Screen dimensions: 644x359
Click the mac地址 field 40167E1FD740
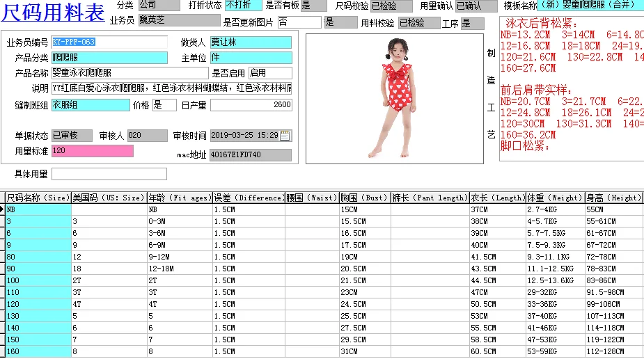point(251,154)
